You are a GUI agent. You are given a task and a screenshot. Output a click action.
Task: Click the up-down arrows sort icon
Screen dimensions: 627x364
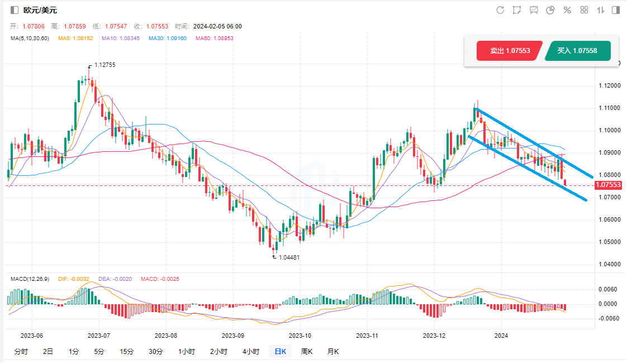pyautogui.click(x=601, y=10)
